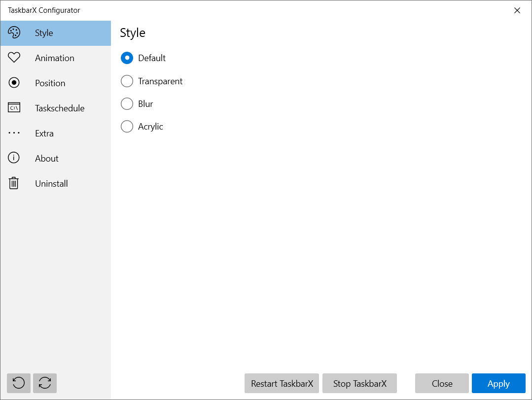Open Style section via palette icon
532x400 pixels.
click(x=14, y=33)
